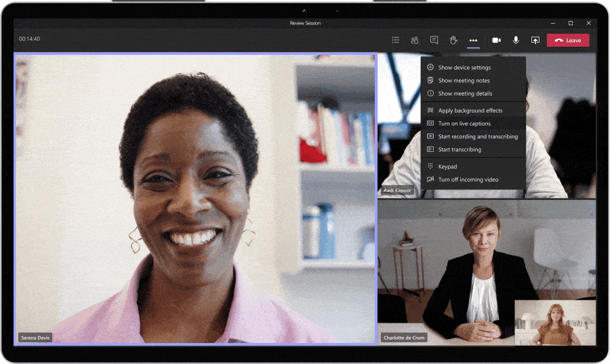The image size is (610, 364).
Task: Toggle the camera on or off
Action: 496,40
